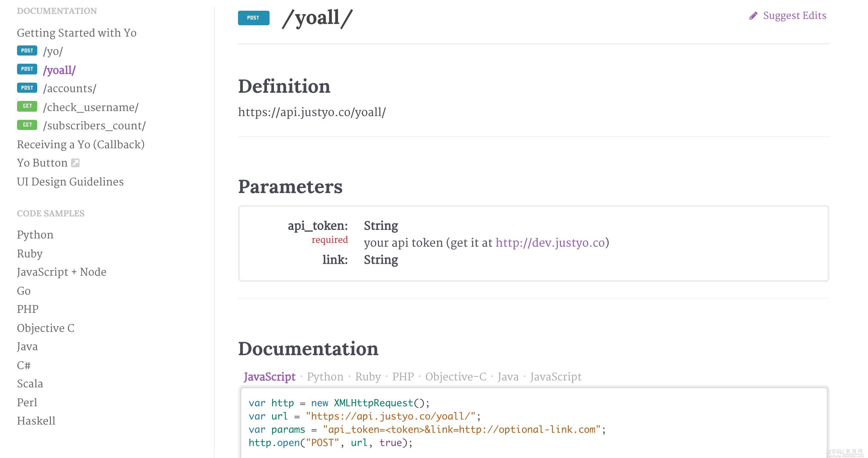Click the /yoall/ page title

tap(317, 18)
